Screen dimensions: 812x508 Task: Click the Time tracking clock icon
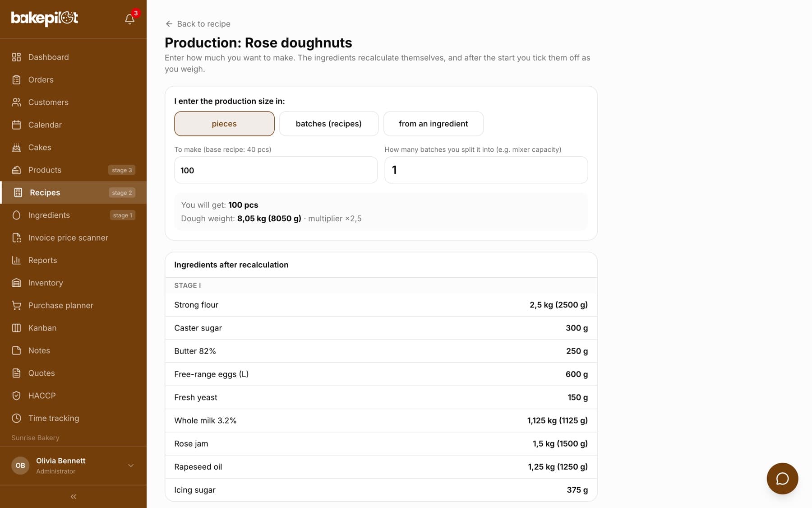tap(16, 418)
